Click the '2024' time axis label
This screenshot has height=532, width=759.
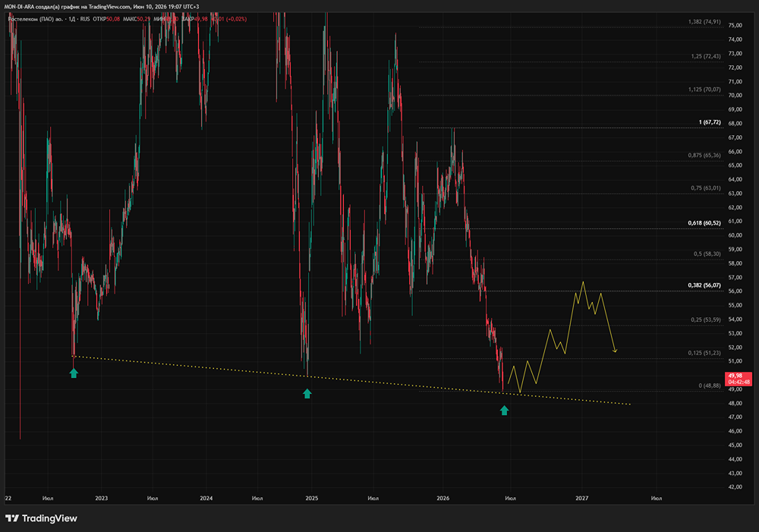[206, 498]
